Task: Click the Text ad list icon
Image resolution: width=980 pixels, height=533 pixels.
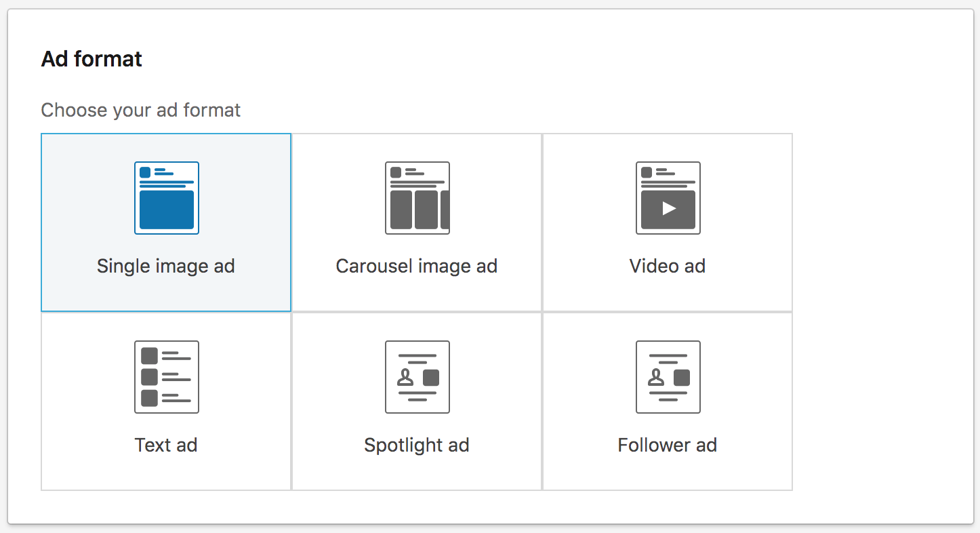Action: [x=167, y=377]
